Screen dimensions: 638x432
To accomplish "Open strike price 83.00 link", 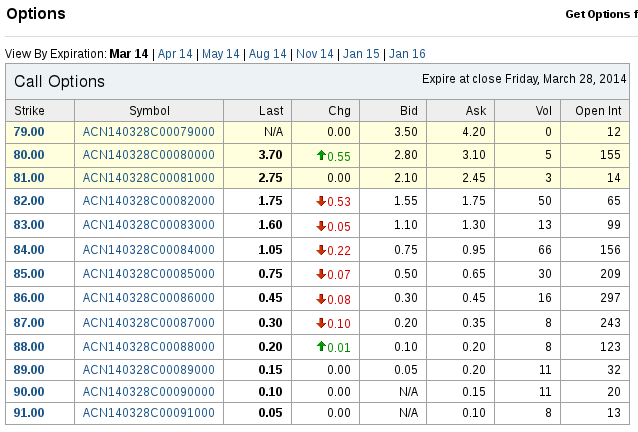I will click(x=29, y=225).
